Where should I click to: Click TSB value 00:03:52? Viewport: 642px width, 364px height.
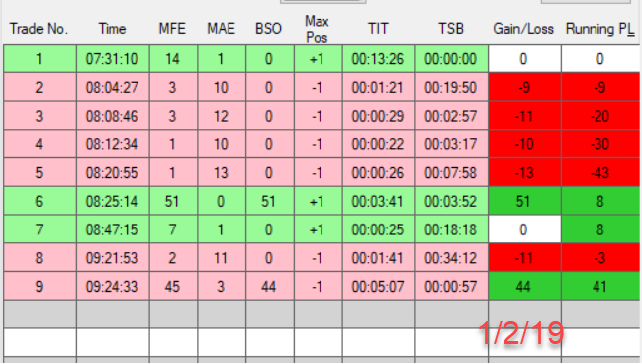pos(452,201)
